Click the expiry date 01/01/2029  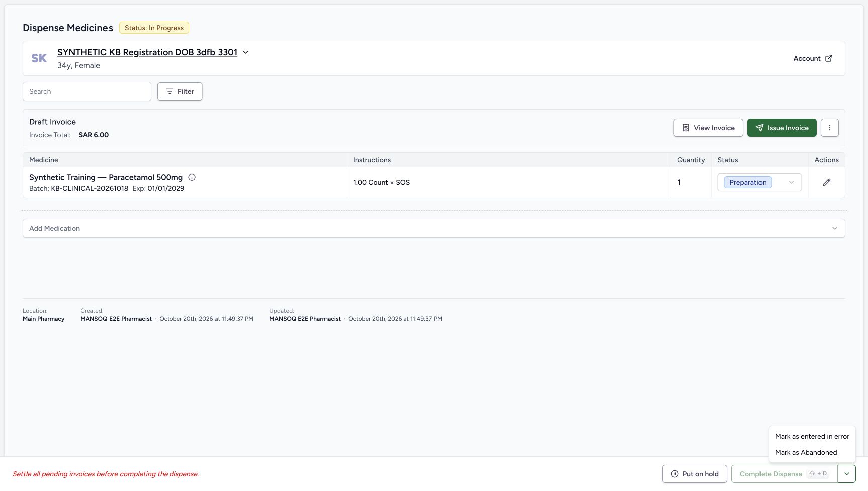click(x=166, y=188)
